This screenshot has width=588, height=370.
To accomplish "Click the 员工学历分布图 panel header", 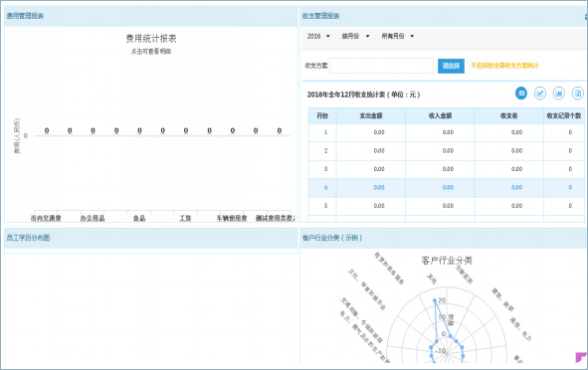I will click(x=151, y=238).
